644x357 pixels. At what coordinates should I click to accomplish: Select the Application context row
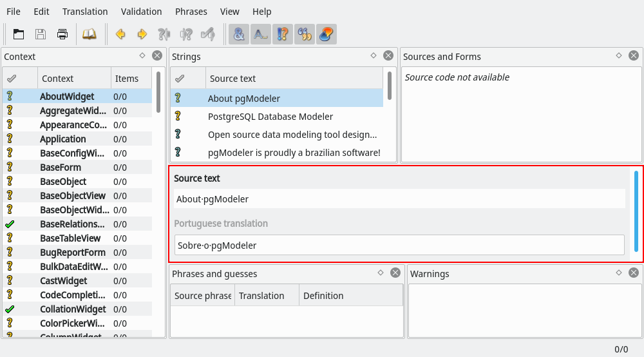[x=77, y=139]
